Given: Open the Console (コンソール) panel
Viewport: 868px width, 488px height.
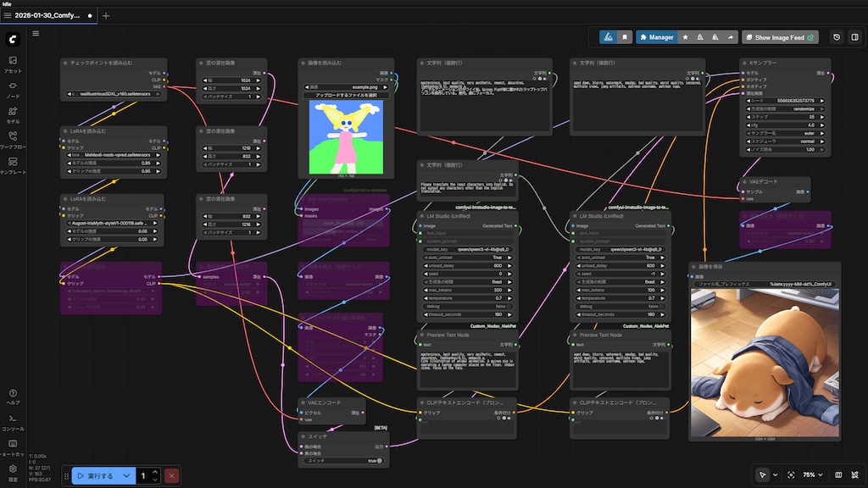Looking at the screenshot, I should pos(13,421).
